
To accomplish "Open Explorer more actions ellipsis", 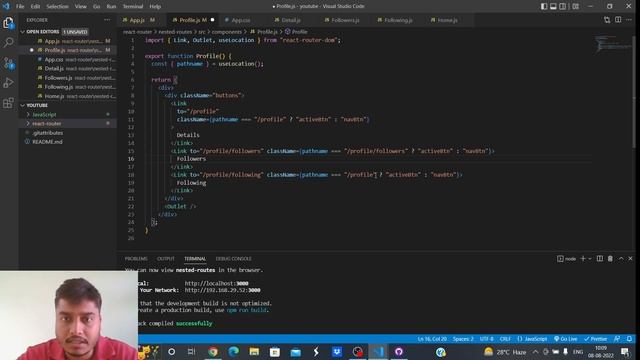I will (x=107, y=20).
